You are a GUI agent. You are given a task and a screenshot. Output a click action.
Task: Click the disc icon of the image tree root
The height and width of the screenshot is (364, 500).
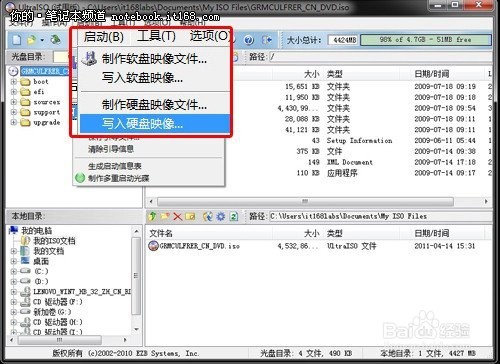click(13, 71)
